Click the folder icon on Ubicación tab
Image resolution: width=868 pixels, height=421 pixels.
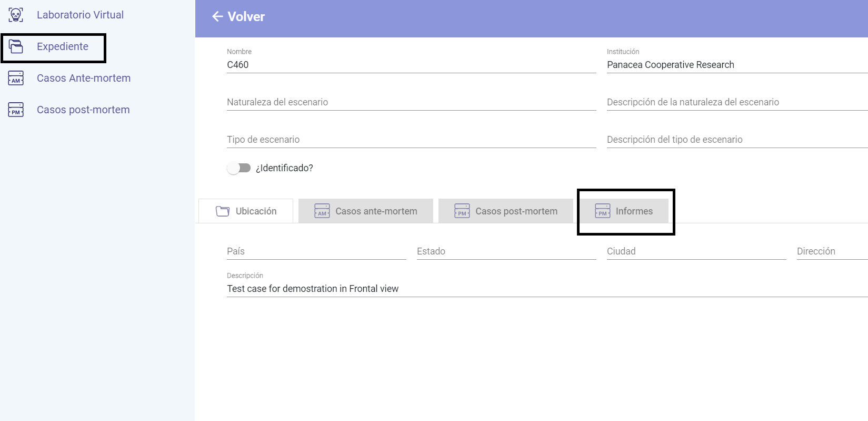(x=223, y=211)
